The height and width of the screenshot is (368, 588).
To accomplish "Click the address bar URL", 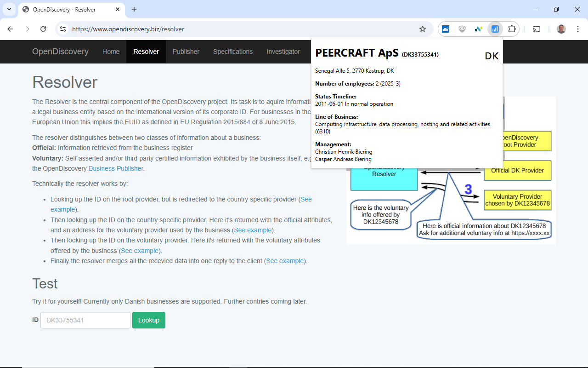I will pyautogui.click(x=128, y=29).
